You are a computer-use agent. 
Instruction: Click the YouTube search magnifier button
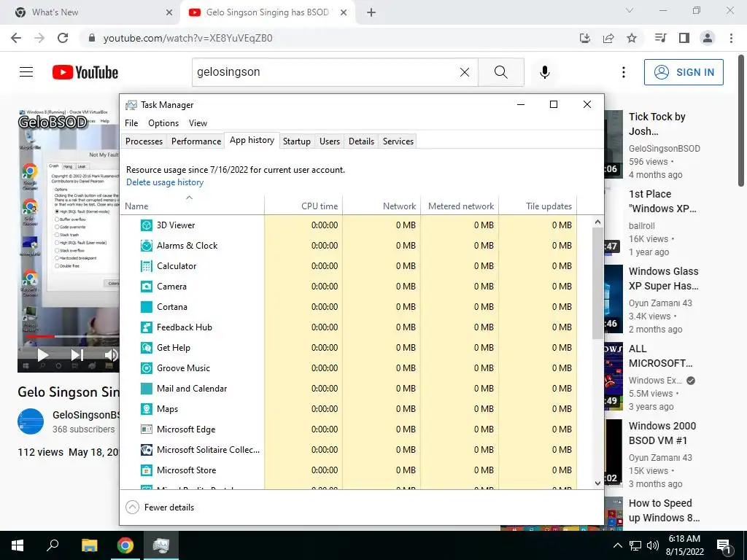pyautogui.click(x=500, y=72)
